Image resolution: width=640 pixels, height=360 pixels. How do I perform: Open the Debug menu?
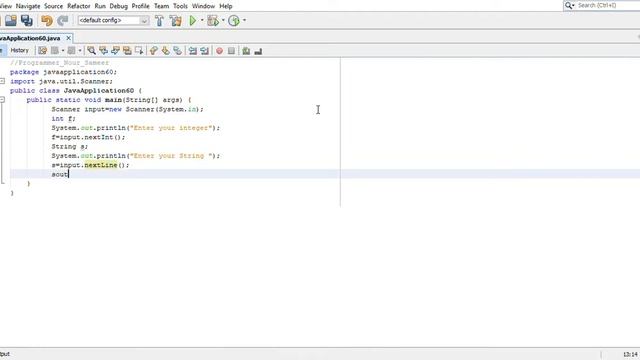click(x=118, y=6)
